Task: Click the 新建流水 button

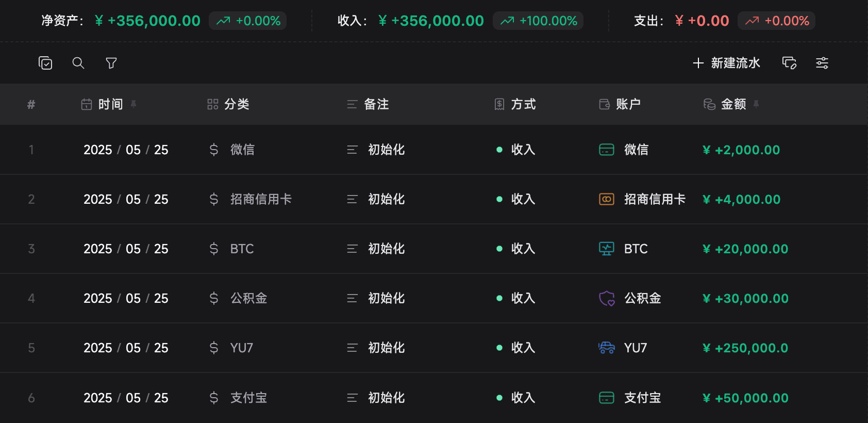Action: pyautogui.click(x=726, y=63)
